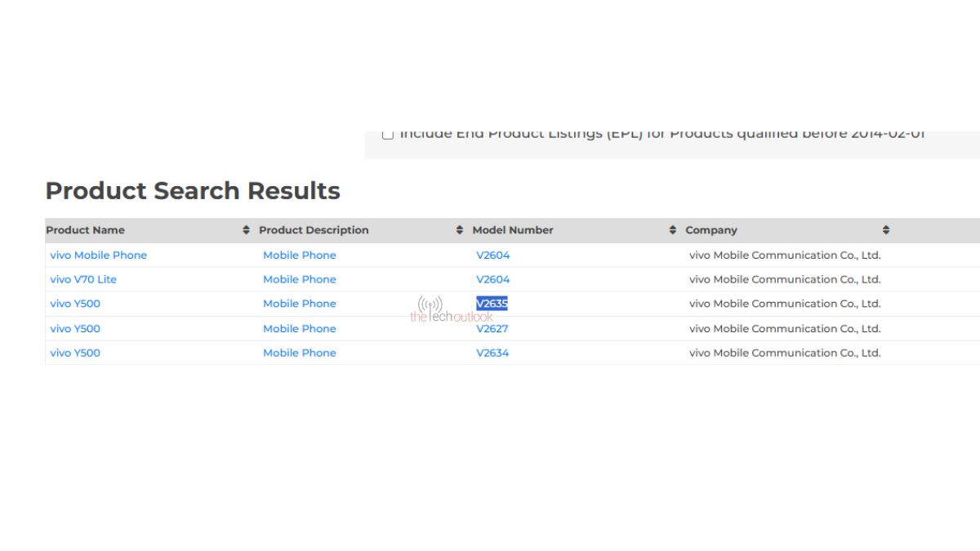Screen dimensions: 980x551
Task: Click Mobile Phone description in vivo V70 Lite row
Action: (300, 279)
